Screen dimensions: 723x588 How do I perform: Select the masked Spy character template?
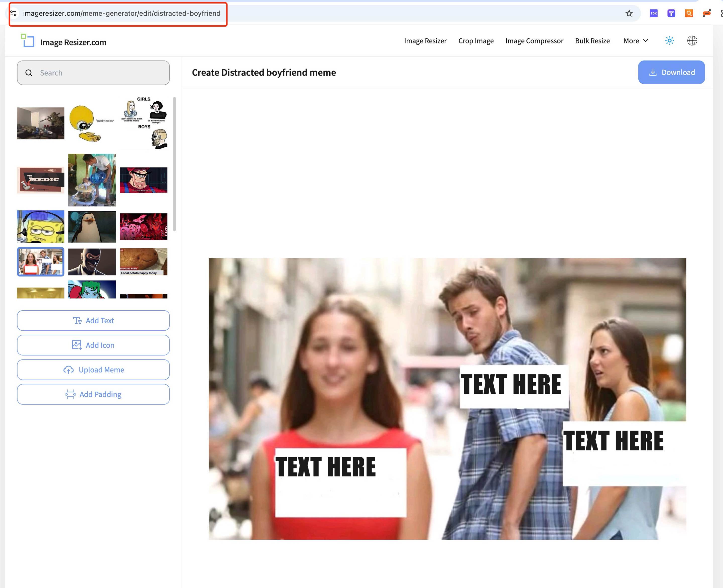click(92, 261)
